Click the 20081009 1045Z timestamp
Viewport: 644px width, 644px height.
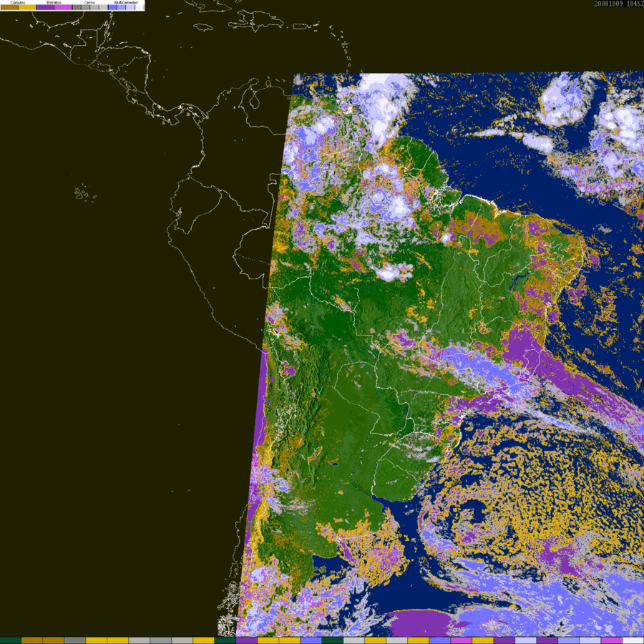pos(618,4)
